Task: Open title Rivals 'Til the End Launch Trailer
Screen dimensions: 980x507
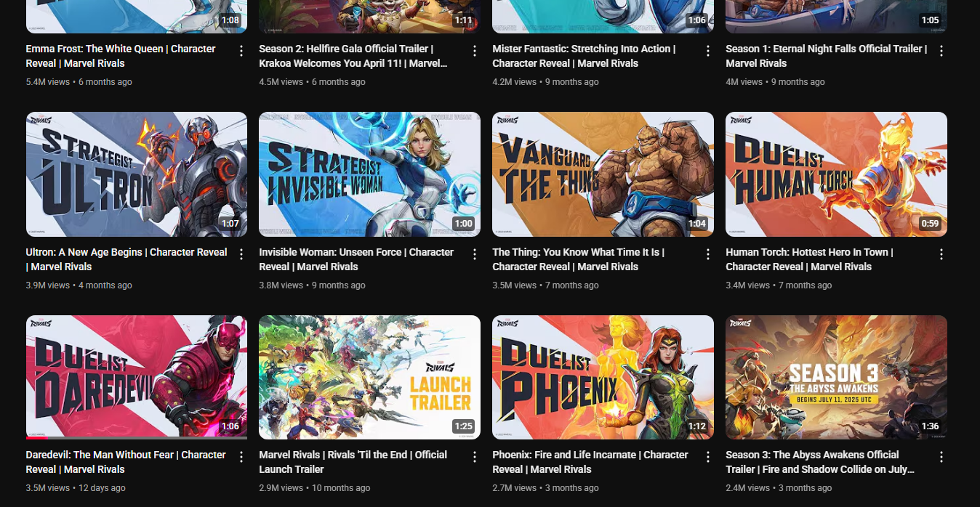Action: coord(353,462)
